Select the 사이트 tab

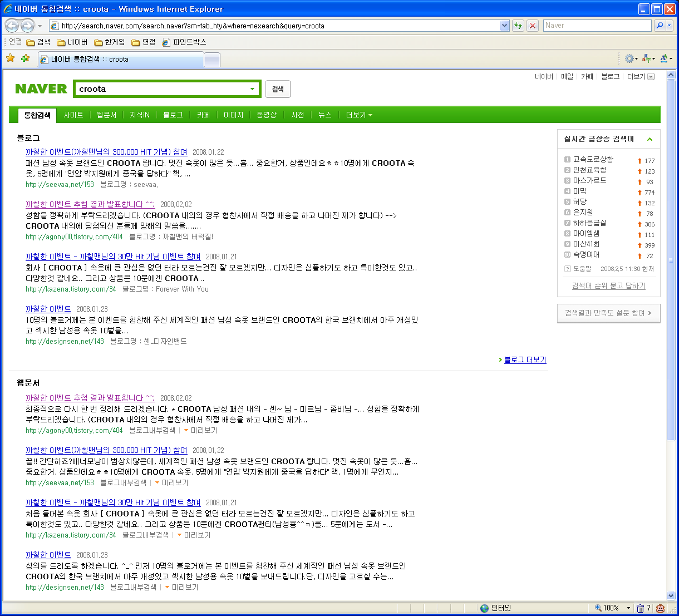coord(73,115)
